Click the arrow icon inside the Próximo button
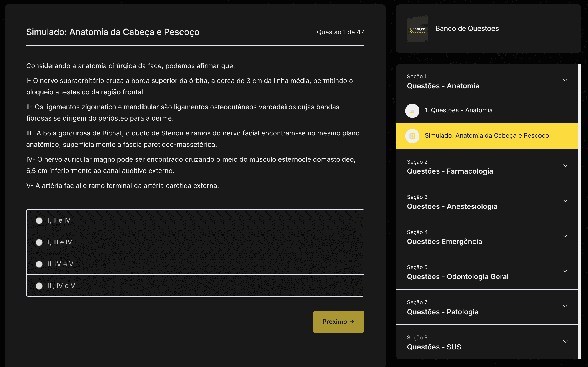 click(352, 321)
